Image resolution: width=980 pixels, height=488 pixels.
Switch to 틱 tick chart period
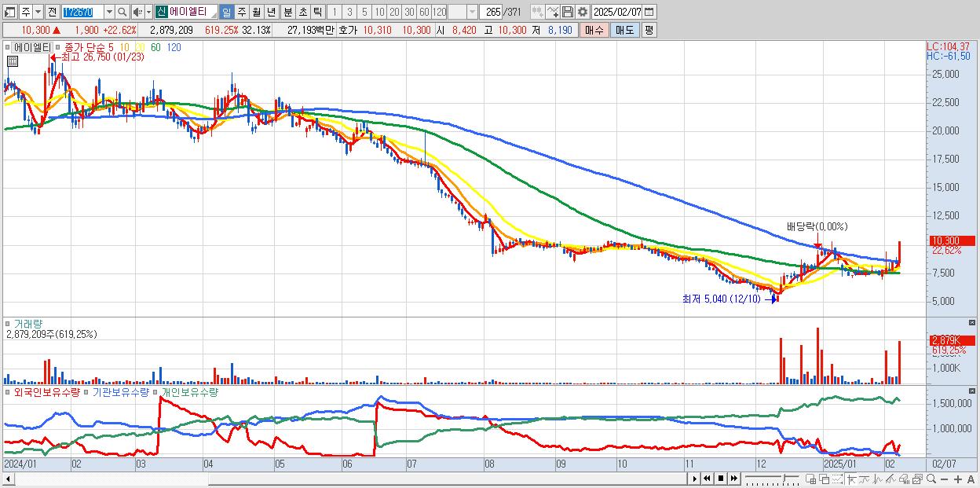point(317,12)
